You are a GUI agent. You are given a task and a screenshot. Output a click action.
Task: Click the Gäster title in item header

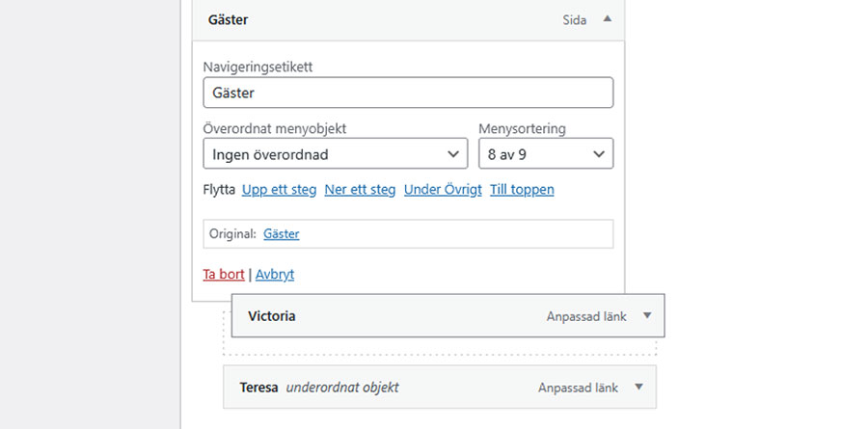coord(229,19)
